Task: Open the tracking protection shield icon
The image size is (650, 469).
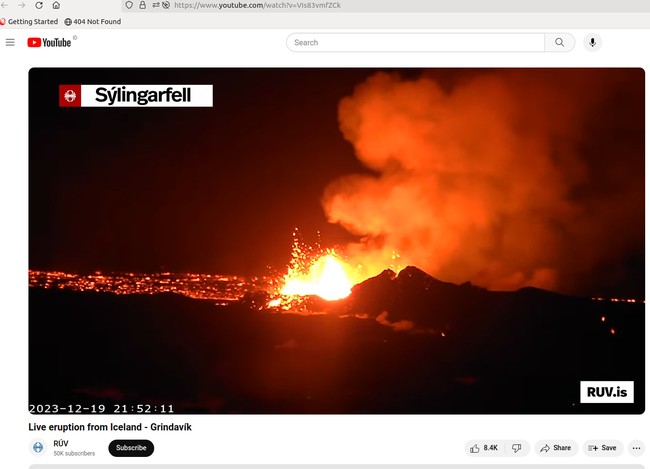Action: pyautogui.click(x=129, y=5)
